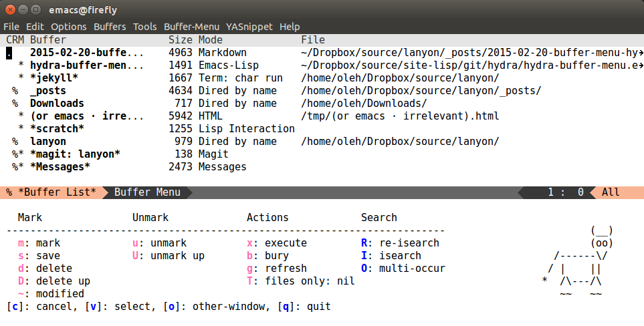Click the 1 : 0 line/column indicator
Screen dimensions: 644x326
pos(566,192)
